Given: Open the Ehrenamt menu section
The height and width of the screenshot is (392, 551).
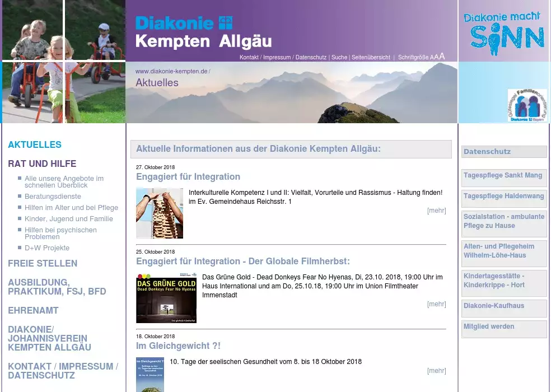Looking at the screenshot, I should point(33,310).
